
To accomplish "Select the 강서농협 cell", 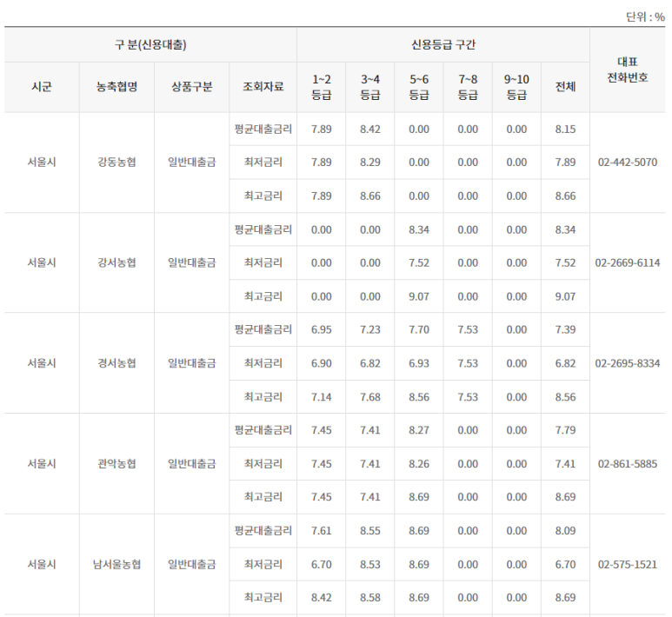I will click(x=116, y=262).
